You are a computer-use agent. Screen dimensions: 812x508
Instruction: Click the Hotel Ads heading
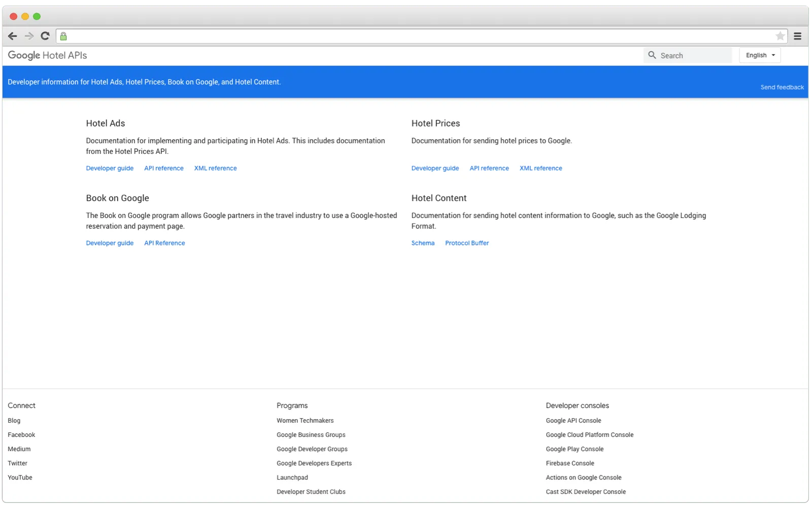point(106,123)
